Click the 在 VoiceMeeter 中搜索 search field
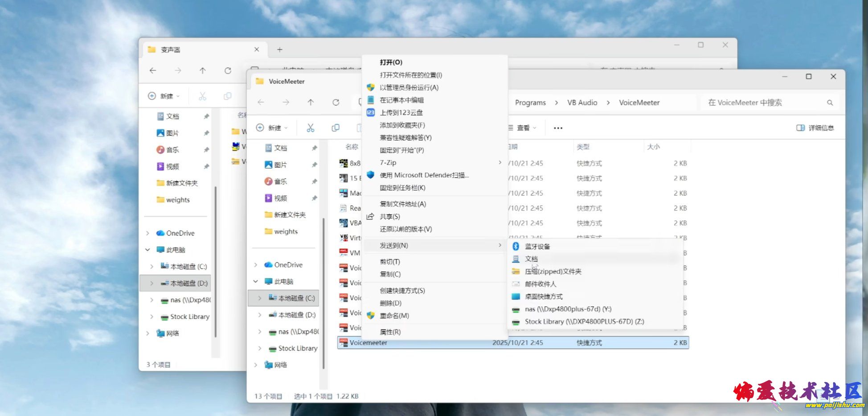868x416 pixels. [762, 103]
